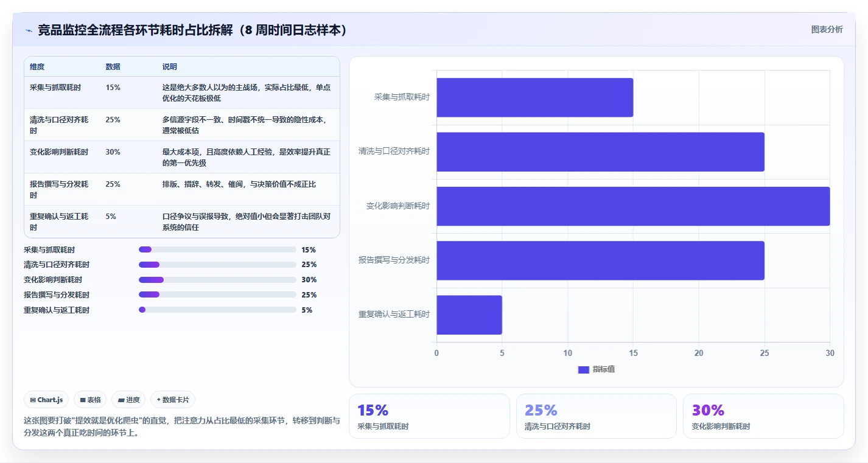Select the 报告撰写与分发耗时 table row label
Viewport: 868px width, 463px height.
(x=59, y=190)
